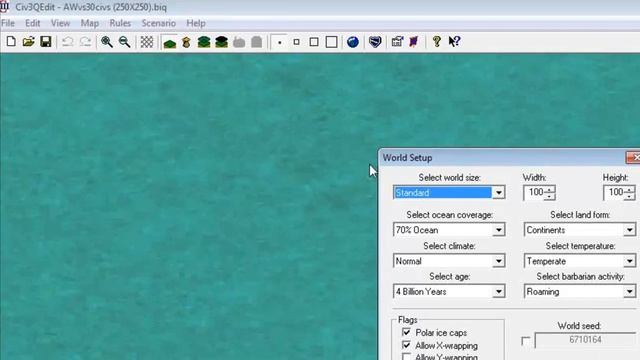Select the green layered terrain overlay icon
Screen dimensions: 640x360
click(x=204, y=42)
